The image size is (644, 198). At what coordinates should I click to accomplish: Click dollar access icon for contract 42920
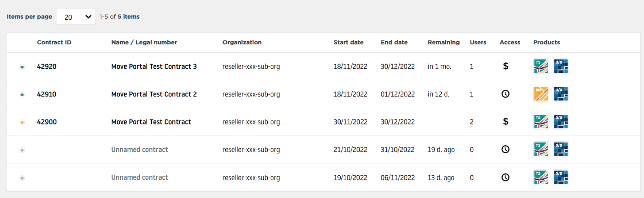click(x=506, y=66)
